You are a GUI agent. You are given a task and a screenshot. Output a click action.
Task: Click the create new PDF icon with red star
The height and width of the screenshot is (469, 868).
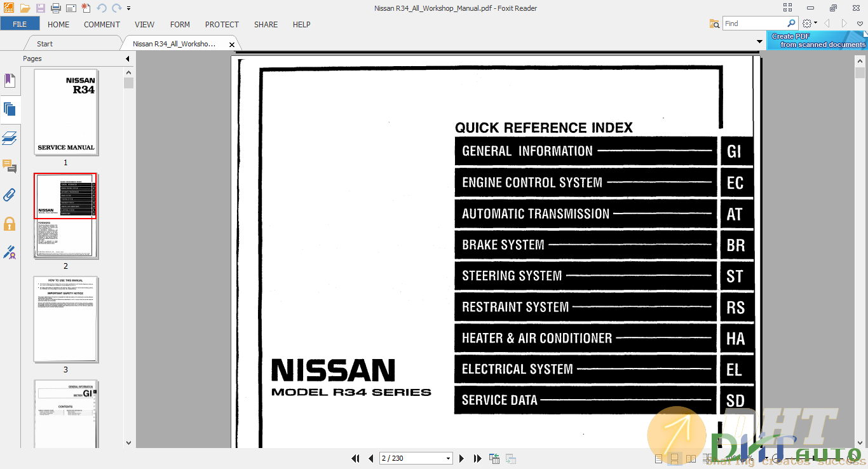tap(86, 8)
